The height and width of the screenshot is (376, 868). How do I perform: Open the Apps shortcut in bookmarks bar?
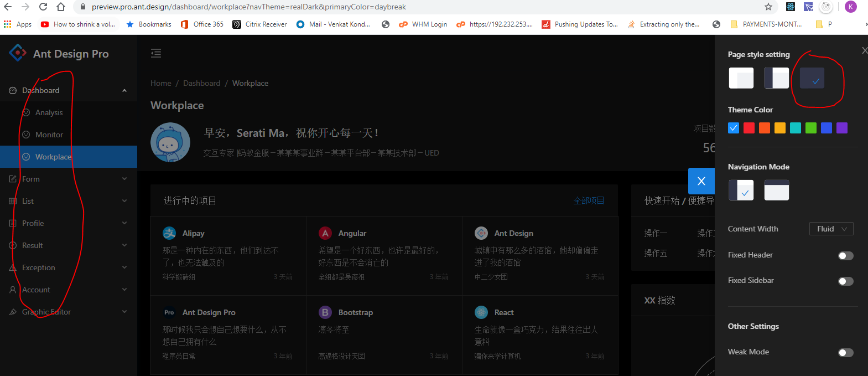[x=18, y=24]
